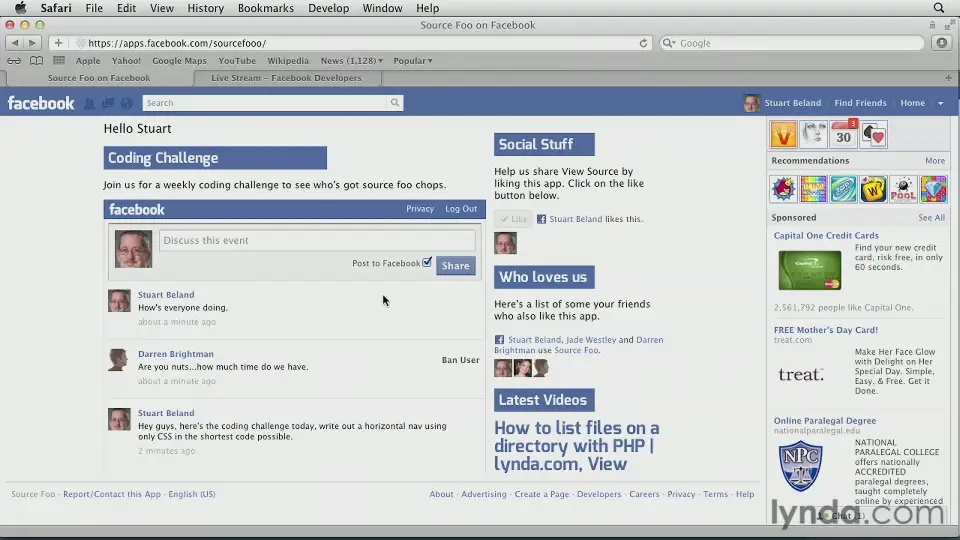Open English (US) language link
This screenshot has width=960, height=540.
coord(192,494)
